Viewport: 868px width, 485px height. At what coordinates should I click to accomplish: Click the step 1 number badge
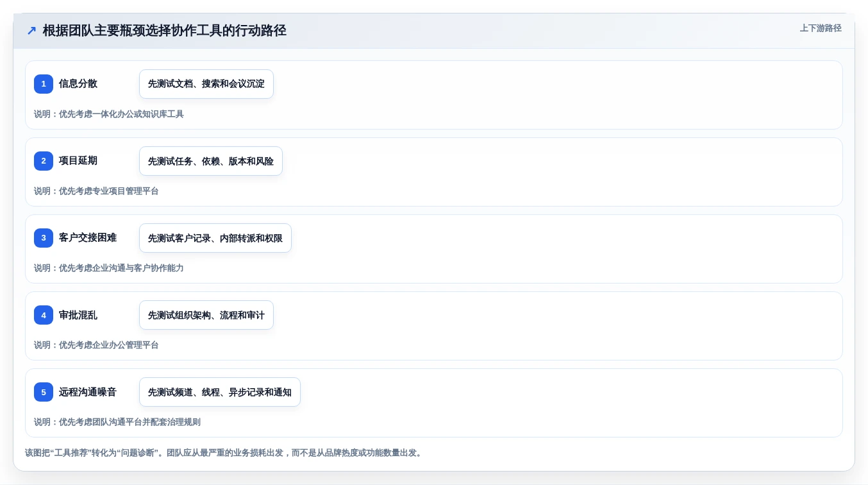44,84
